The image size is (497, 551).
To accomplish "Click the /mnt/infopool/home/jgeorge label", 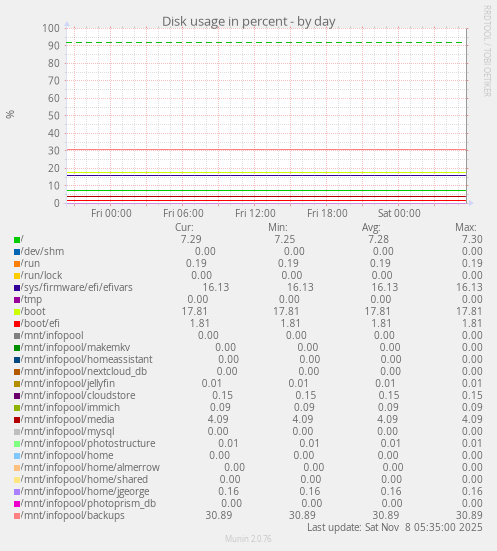I will point(85,492).
